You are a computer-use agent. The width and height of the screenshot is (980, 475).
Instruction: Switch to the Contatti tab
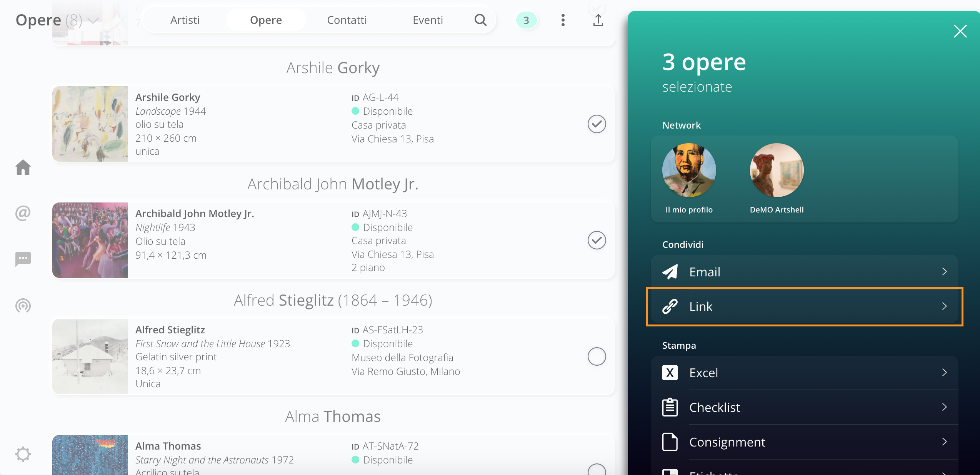coord(347,20)
